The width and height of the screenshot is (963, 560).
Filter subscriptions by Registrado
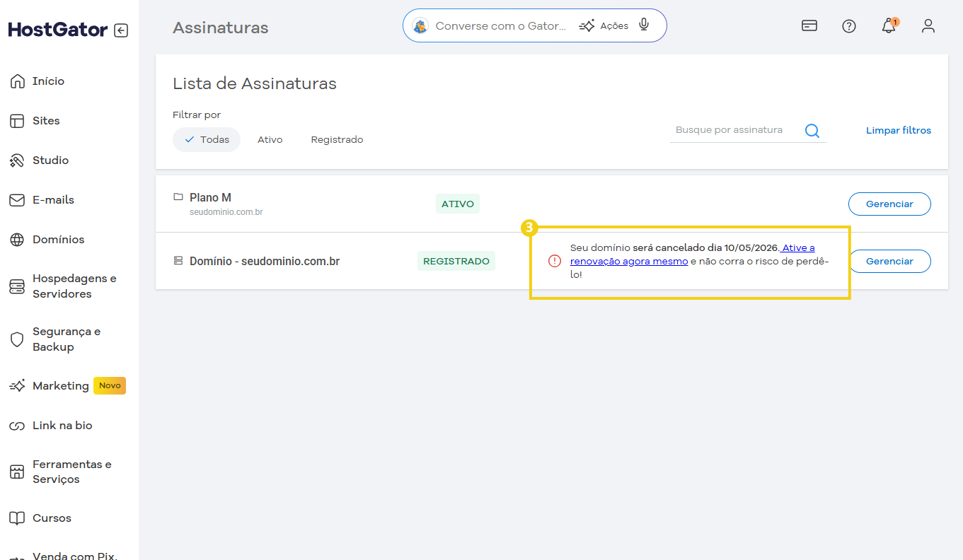pyautogui.click(x=337, y=140)
